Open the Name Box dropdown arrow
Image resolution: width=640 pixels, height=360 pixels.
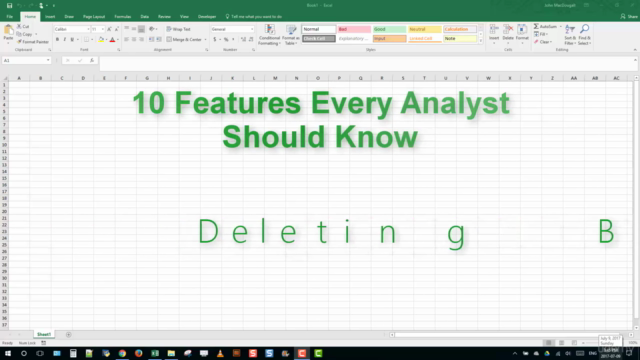(48, 60)
